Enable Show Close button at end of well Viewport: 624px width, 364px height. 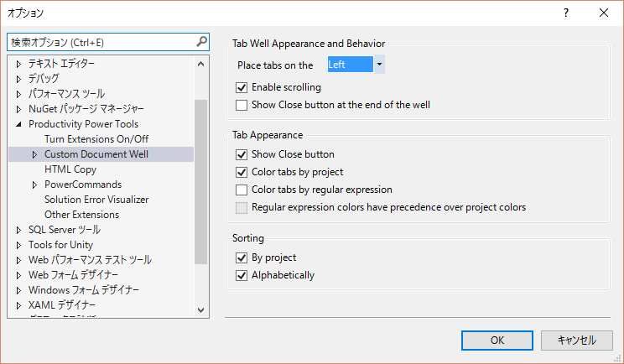(242, 106)
